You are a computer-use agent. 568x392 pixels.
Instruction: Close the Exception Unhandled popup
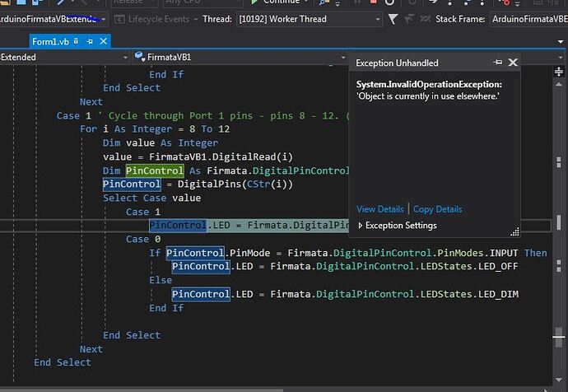pyautogui.click(x=513, y=63)
